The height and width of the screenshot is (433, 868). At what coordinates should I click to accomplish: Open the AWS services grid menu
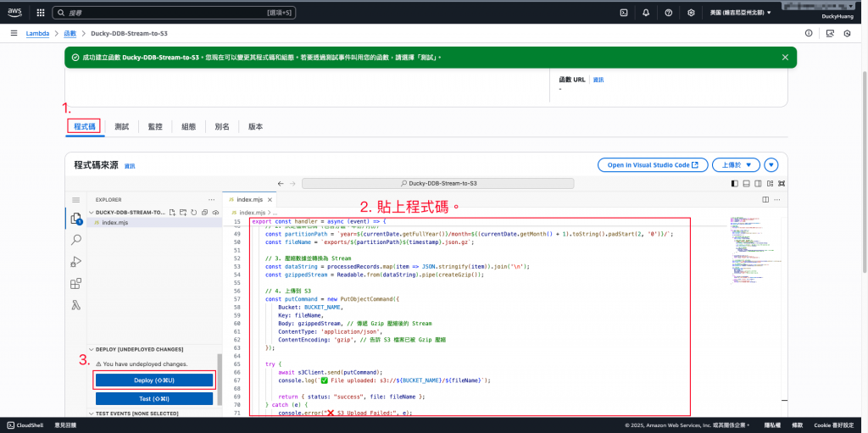tap(41, 12)
